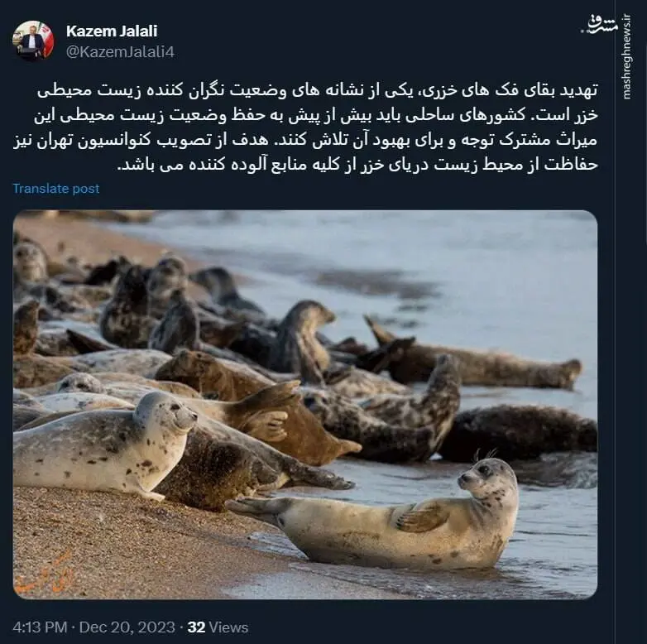Viewport: 647px width, 644px height.
Task: Click the Iranian flag inside the avatar
Action: [x=46, y=40]
